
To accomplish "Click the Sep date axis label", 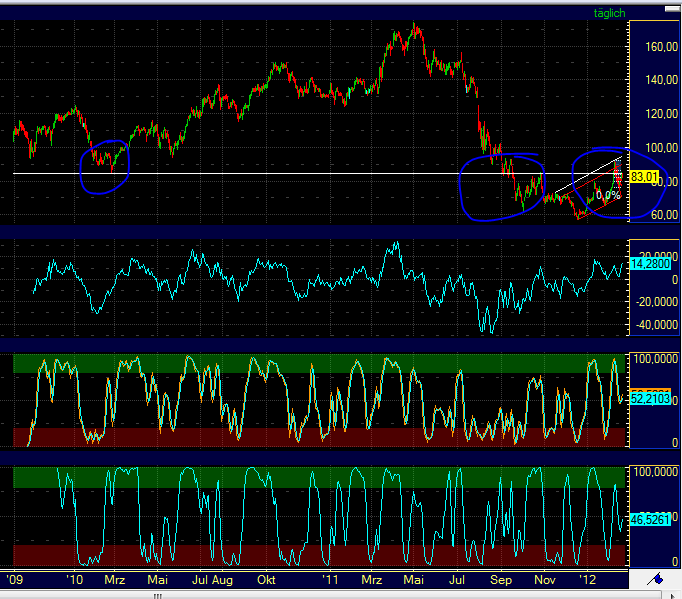I will [501, 580].
